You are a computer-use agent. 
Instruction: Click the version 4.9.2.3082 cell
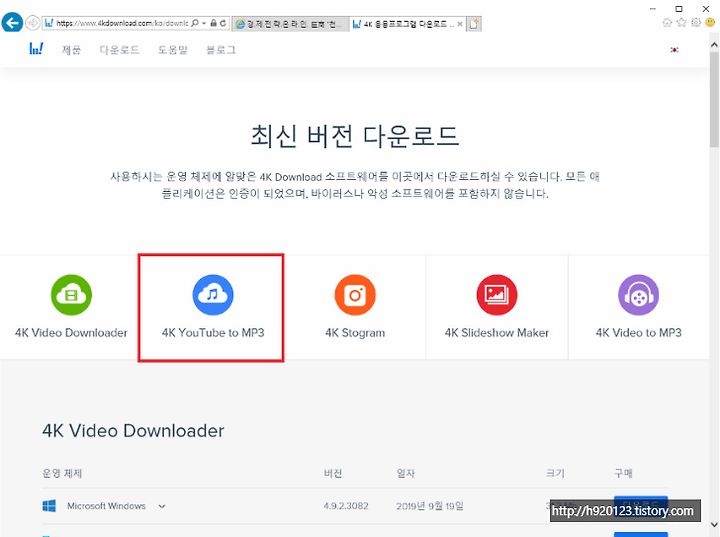(346, 506)
